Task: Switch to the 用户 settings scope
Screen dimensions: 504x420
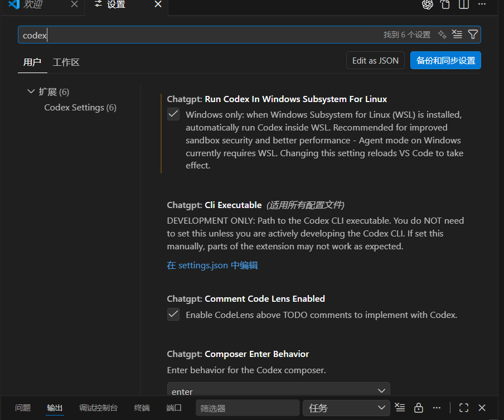Action: tap(32, 62)
